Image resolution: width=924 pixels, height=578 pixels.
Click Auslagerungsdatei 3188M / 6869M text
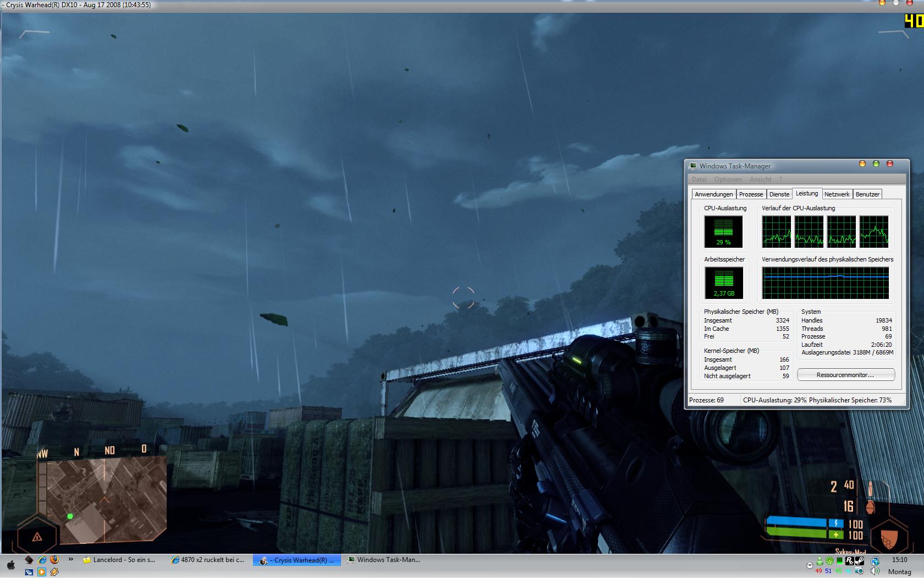(847, 352)
